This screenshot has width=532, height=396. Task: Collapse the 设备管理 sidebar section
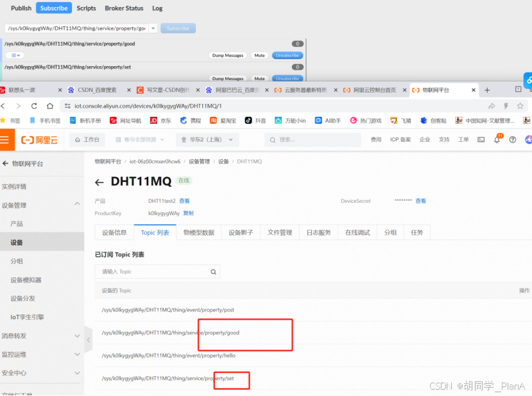[x=78, y=204]
